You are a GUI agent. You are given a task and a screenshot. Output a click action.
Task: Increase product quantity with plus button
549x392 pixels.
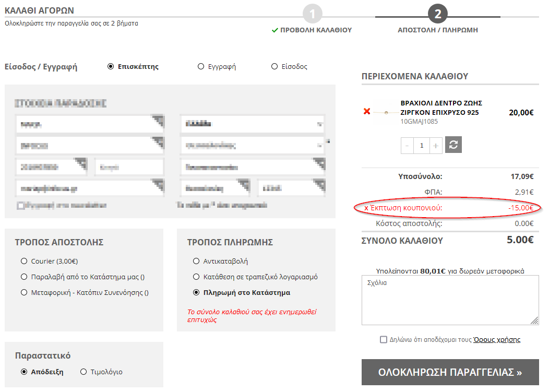click(435, 146)
